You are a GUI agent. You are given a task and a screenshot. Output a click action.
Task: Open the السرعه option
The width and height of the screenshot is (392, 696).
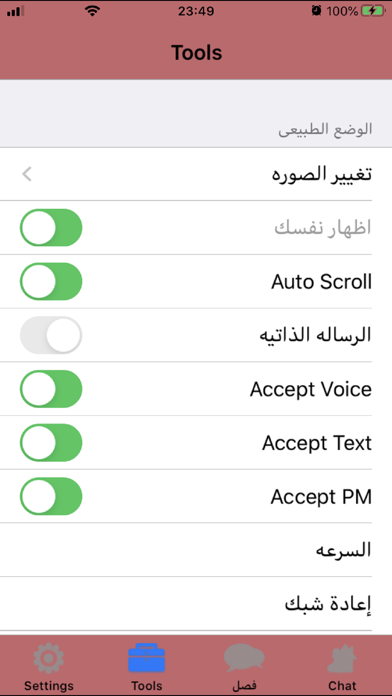point(196,550)
